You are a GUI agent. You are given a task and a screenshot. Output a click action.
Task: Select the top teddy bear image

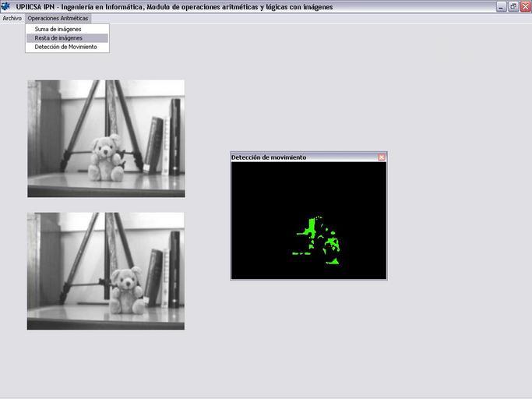(x=106, y=139)
